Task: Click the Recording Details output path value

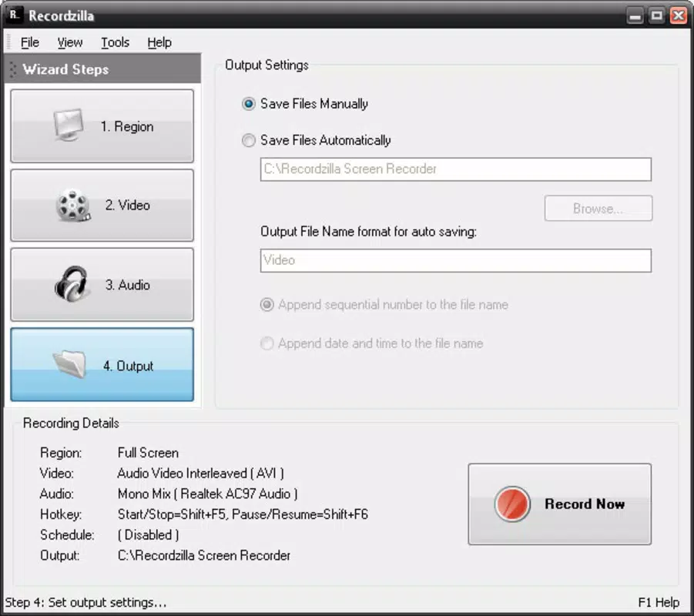Action: click(204, 555)
